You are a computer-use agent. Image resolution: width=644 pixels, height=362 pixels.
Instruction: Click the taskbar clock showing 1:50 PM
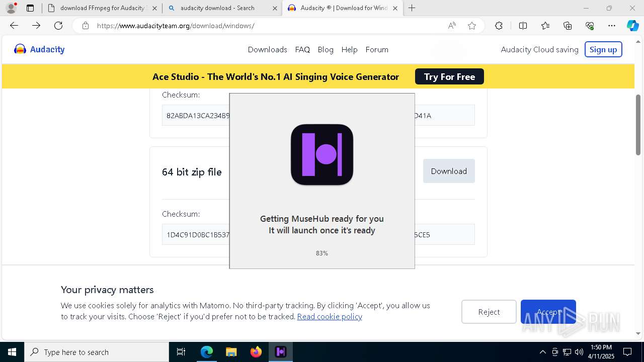click(x=601, y=352)
